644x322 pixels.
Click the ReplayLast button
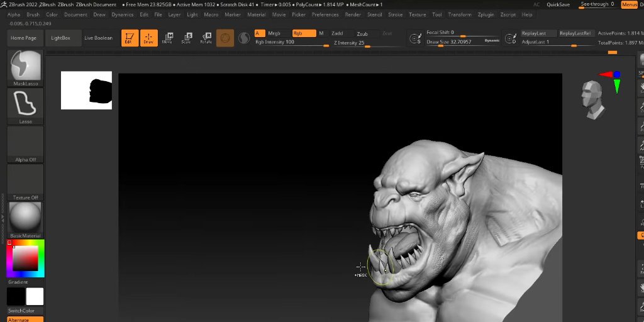tap(538, 33)
